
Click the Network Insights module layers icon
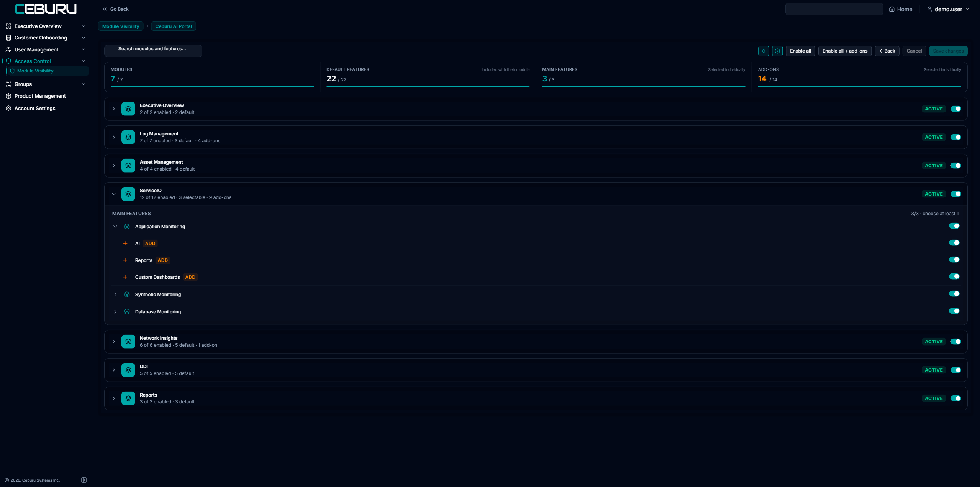128,342
